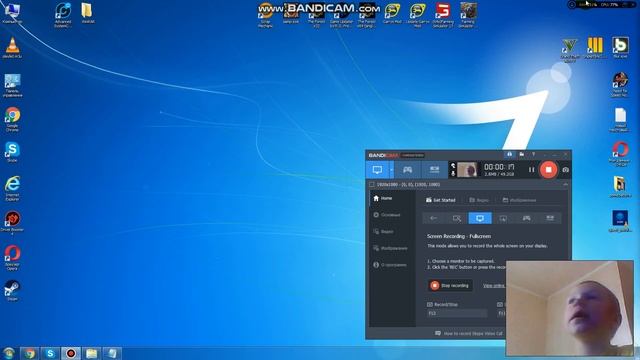Open the Computer desktop icon
Screen dimensions: 640x360
12,13
